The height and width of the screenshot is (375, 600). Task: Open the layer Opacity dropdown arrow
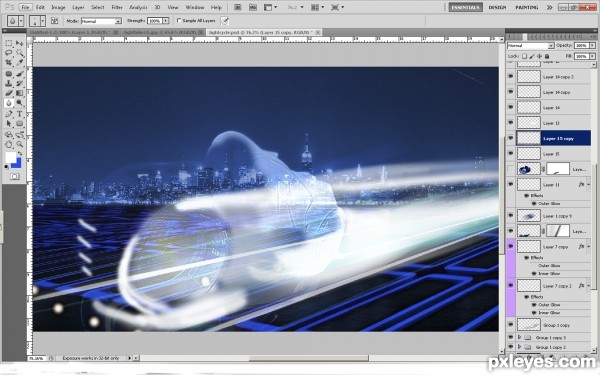593,46
